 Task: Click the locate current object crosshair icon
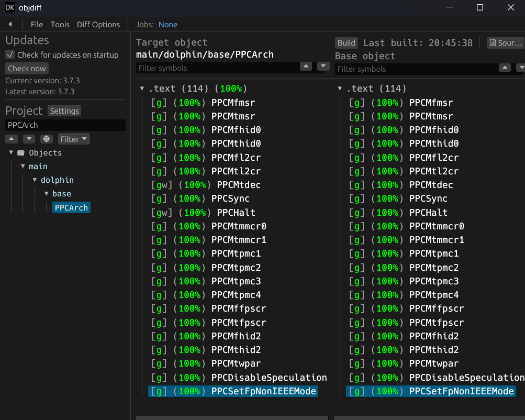click(47, 139)
